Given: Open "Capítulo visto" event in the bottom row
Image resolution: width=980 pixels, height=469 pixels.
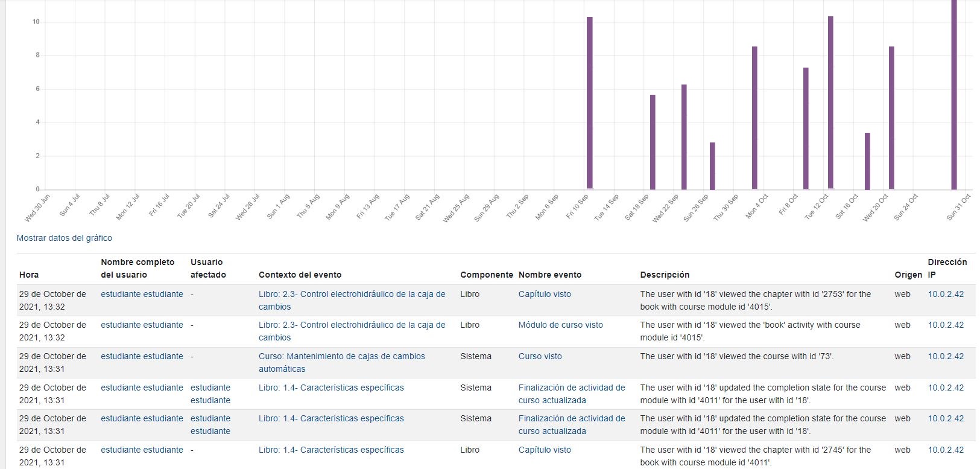Looking at the screenshot, I should (x=544, y=450).
